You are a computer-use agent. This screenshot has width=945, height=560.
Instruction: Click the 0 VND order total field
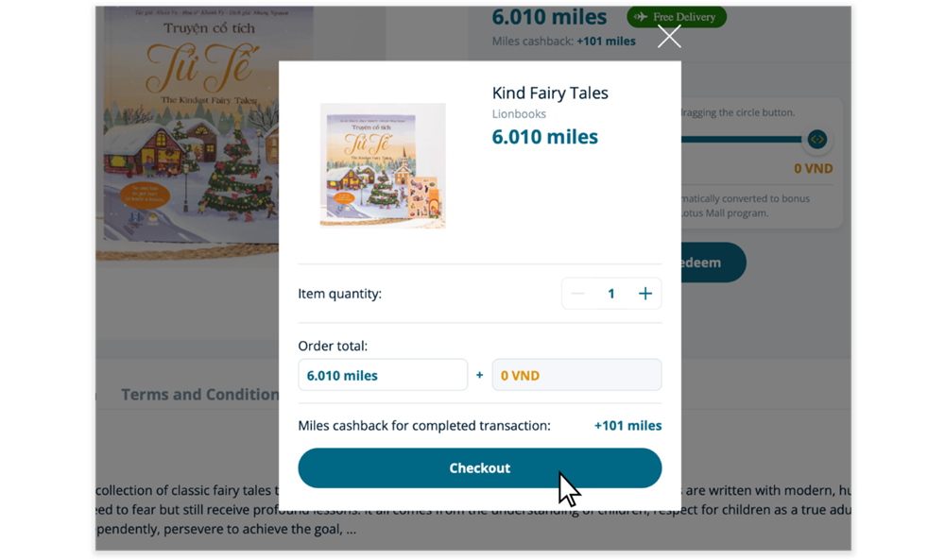coord(576,375)
